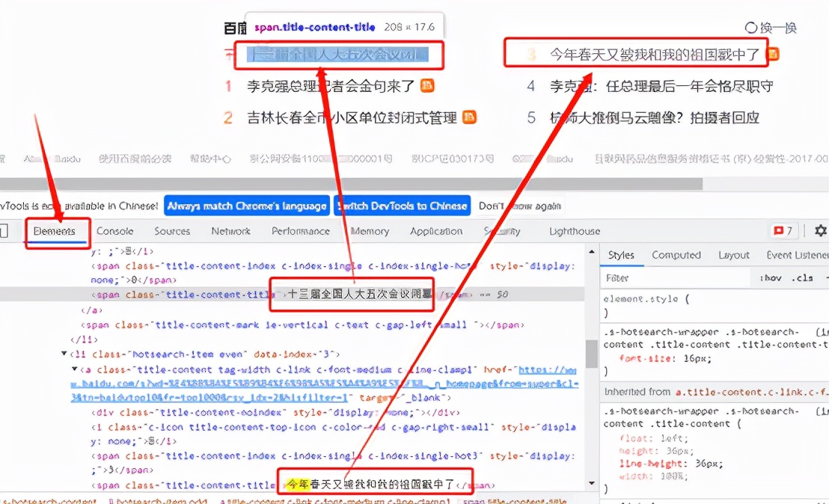This screenshot has width=829, height=504.
Task: Open hot search 李克强: 任总理最后一年会恪尽职守
Action: (661, 85)
